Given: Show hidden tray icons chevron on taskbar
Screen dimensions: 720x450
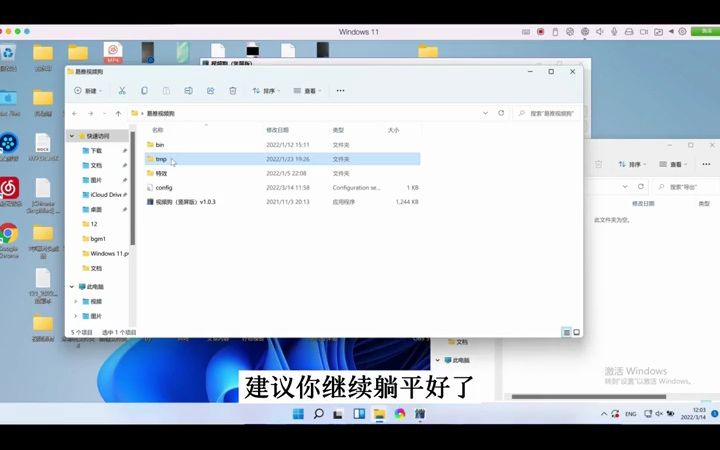Looking at the screenshot, I should click(x=604, y=414).
